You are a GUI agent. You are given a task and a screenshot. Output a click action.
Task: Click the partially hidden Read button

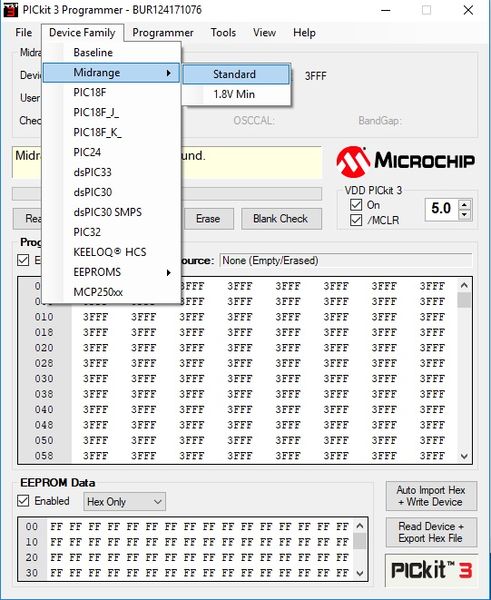(x=28, y=219)
